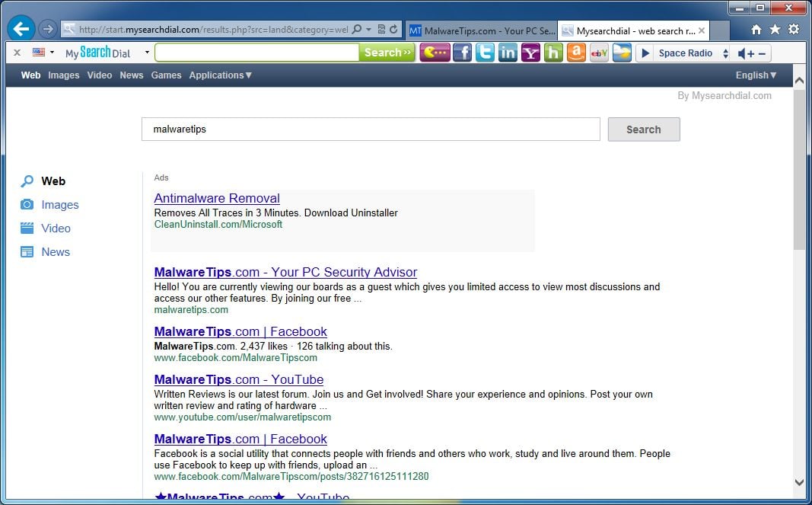Click the gray Search button

pyautogui.click(x=644, y=129)
